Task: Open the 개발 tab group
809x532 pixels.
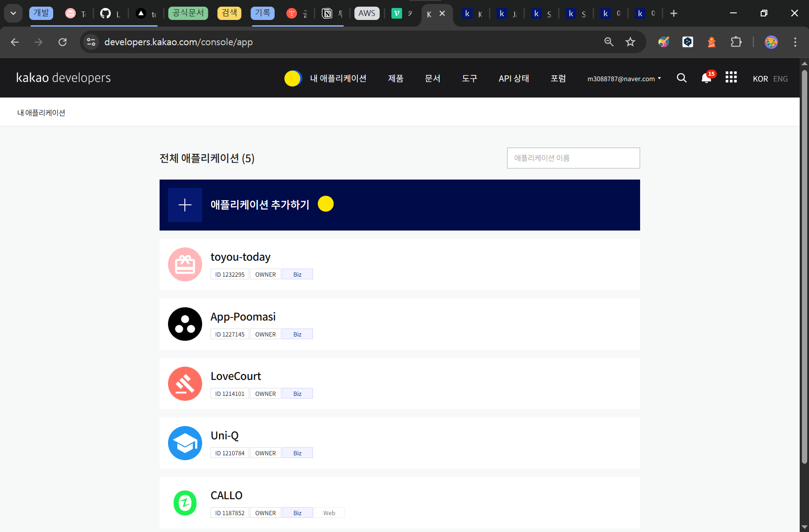Action: (41, 13)
